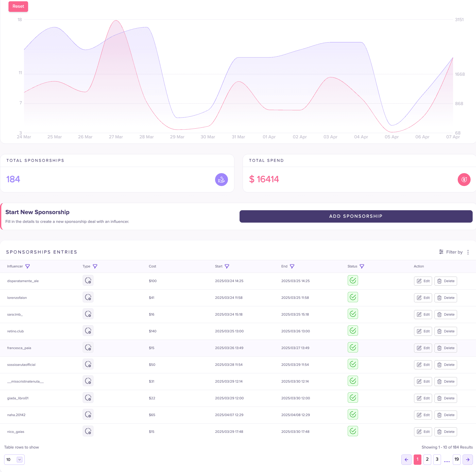Click type icon for giada_libro01 row

pyautogui.click(x=88, y=398)
